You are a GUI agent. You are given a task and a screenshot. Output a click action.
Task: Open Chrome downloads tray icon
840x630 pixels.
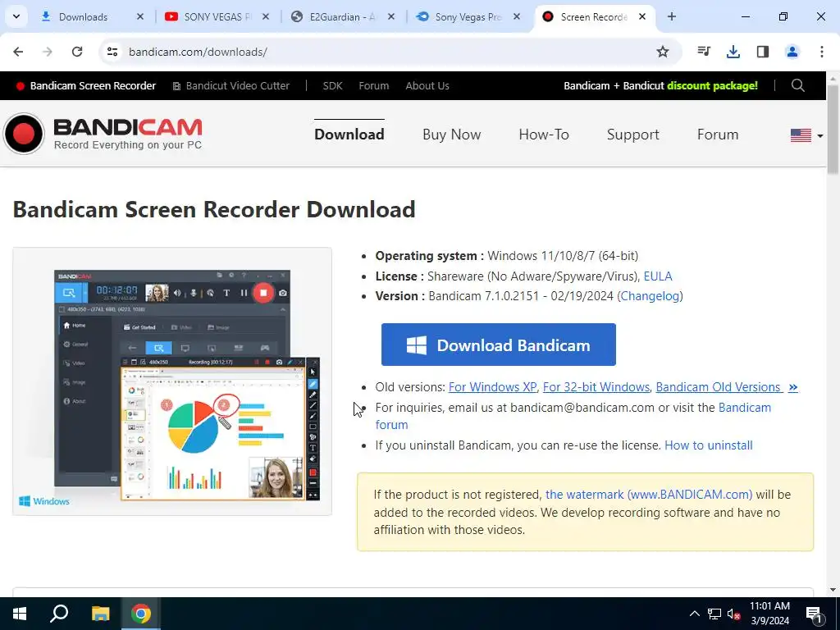[733, 52]
